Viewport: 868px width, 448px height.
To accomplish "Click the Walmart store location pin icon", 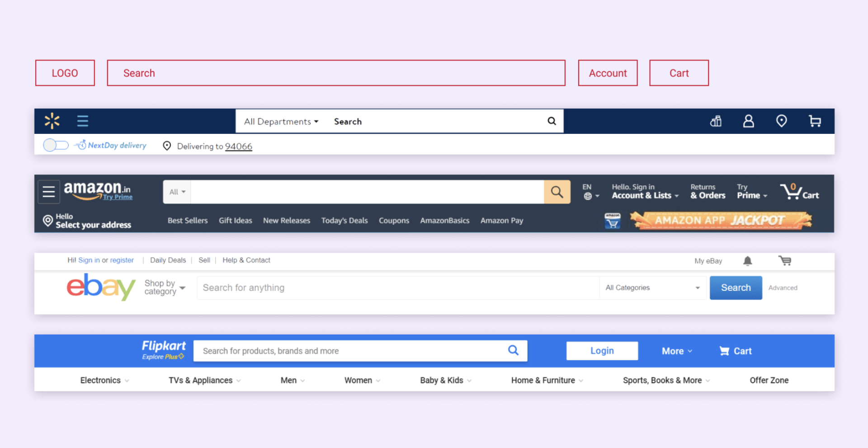I will [x=781, y=121].
